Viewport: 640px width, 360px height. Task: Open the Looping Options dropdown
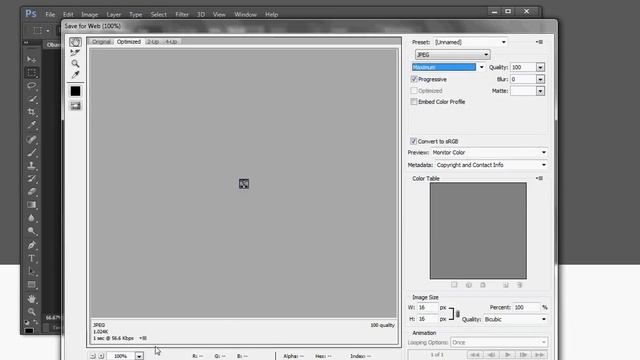(x=499, y=342)
